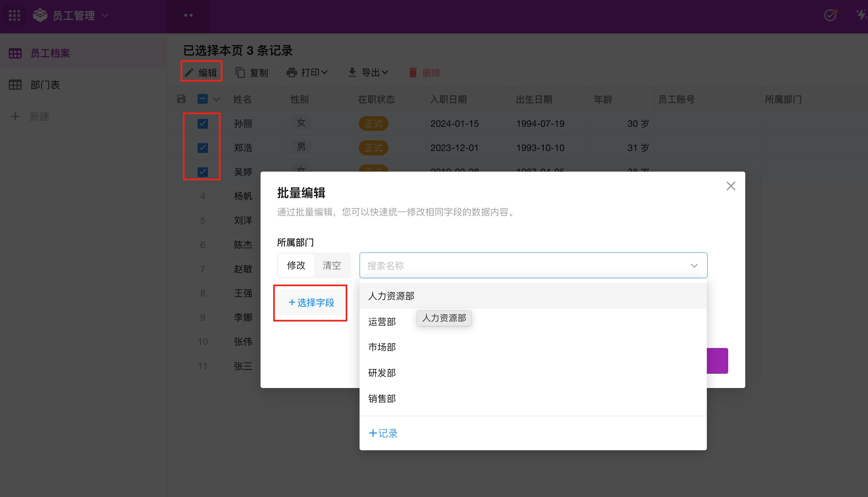This screenshot has height=497, width=868.
Task: Choose 市场部 from the dropdown list
Action: pyautogui.click(x=533, y=347)
